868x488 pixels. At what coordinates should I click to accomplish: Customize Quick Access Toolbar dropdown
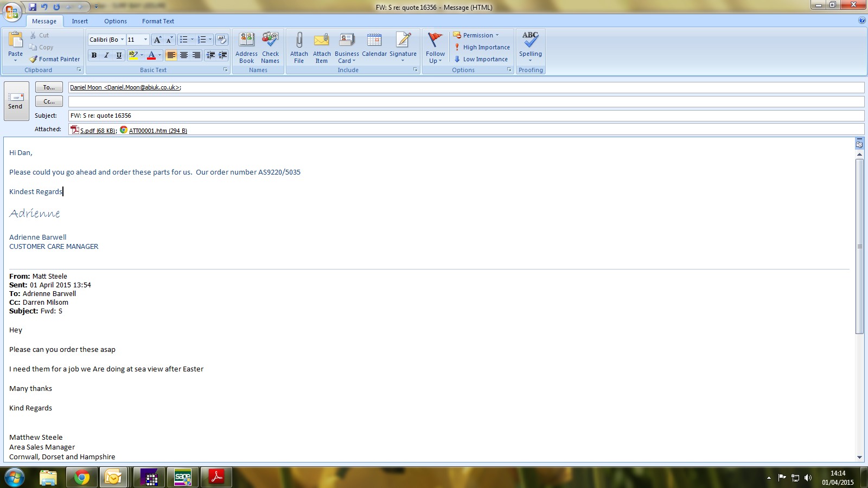96,7
